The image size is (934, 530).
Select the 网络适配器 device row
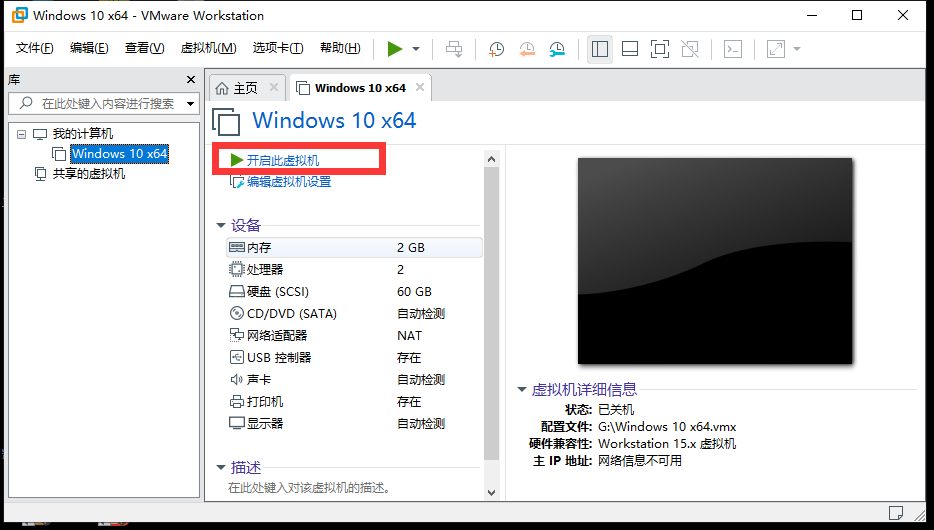(354, 336)
